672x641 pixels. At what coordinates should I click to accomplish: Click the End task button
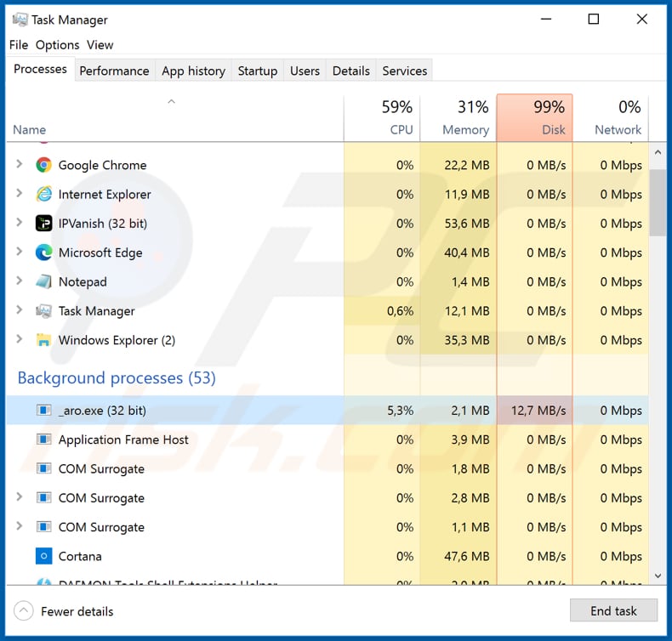(x=613, y=610)
